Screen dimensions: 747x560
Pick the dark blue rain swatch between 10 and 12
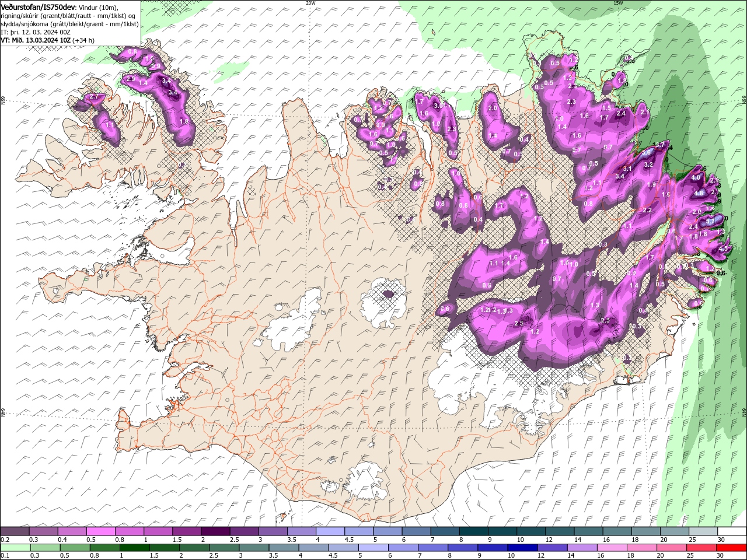[x=522, y=548]
